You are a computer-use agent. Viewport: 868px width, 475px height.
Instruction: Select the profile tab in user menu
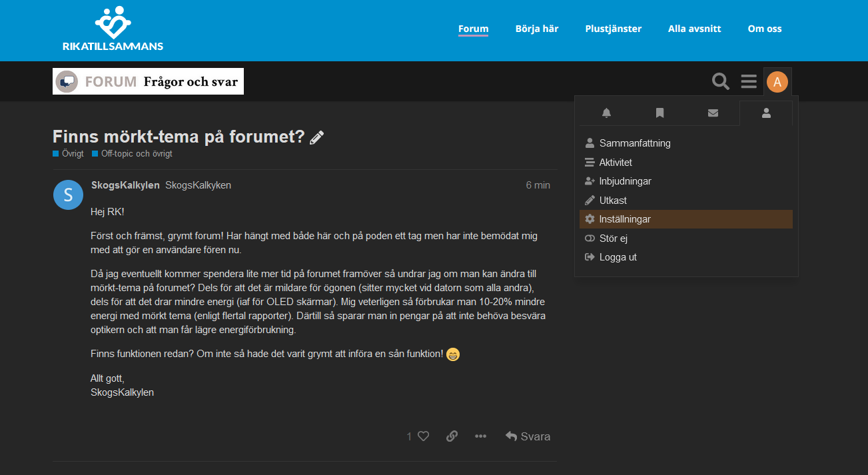click(766, 113)
